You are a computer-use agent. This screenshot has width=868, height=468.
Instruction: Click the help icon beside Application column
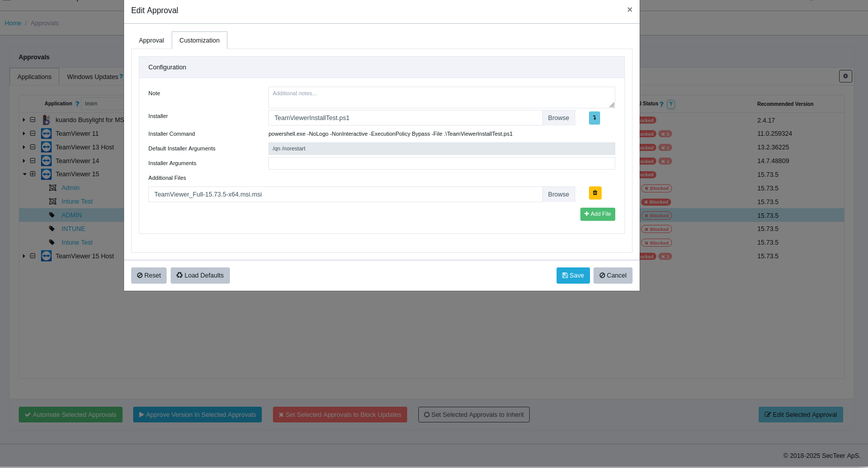click(77, 104)
